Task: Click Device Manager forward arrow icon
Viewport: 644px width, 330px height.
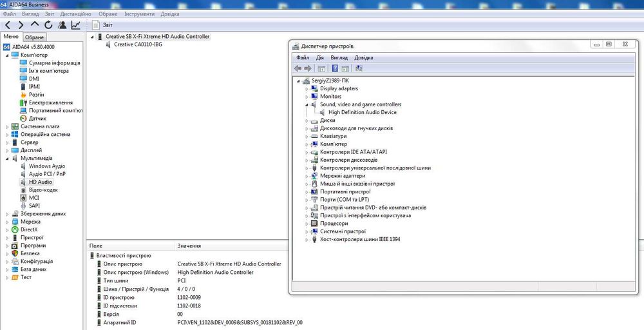Action: (307, 68)
